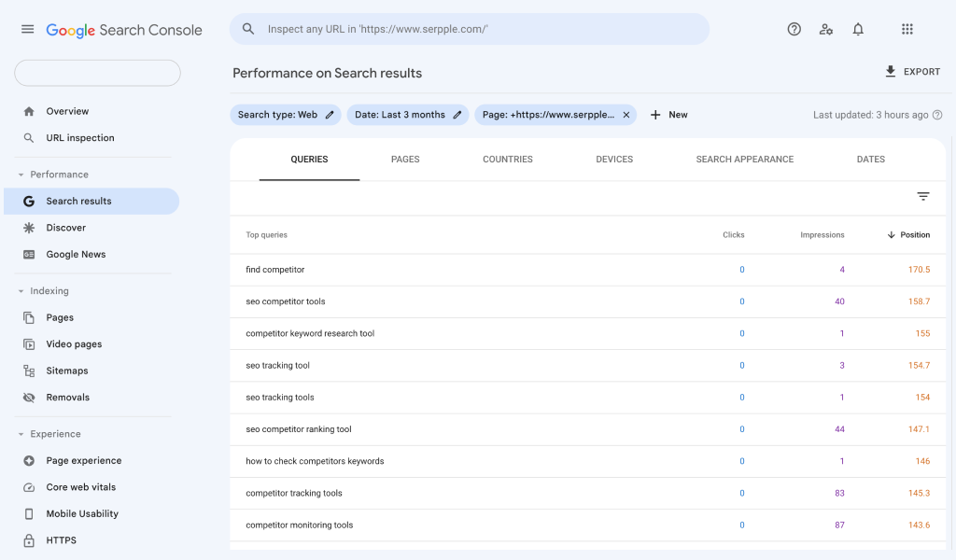Select 'how to check competitors keywords' query
The width and height of the screenshot is (956, 560).
588,461
